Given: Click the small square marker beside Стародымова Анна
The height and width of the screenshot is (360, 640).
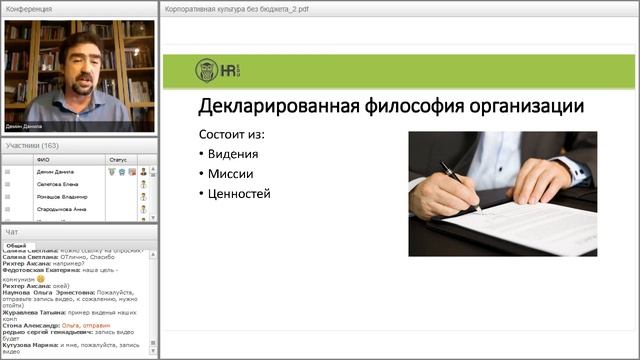Looking at the screenshot, I should 7,209.
